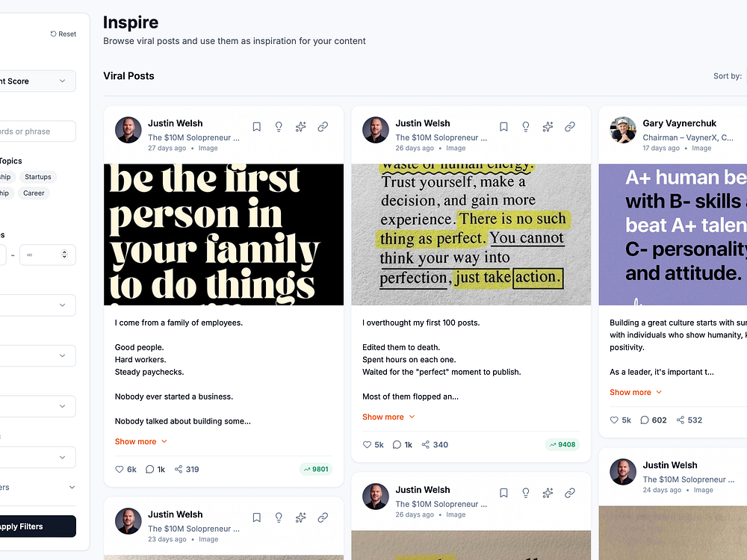Click lightbulb icon on 27 days ago post
This screenshot has height=560, width=747.
[x=279, y=127]
